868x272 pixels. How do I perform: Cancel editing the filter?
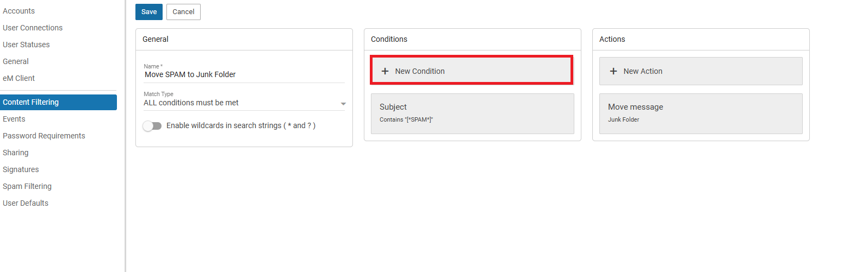[183, 12]
